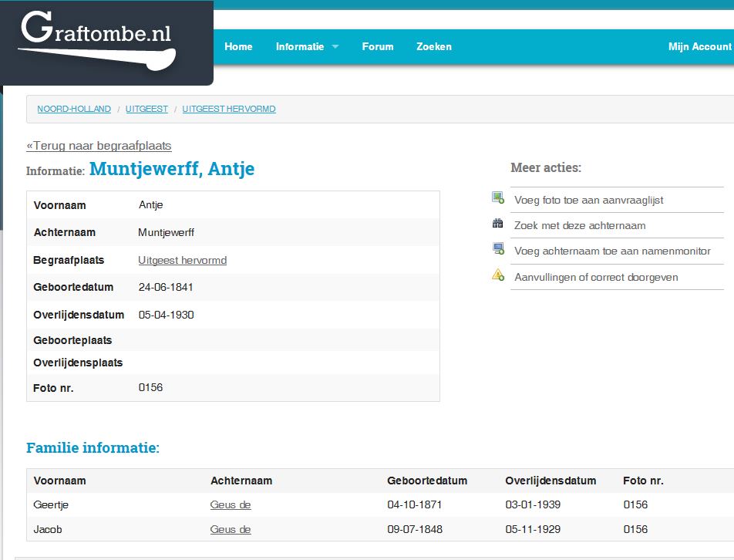The image size is (734, 560).
Task: Click the Overlijdensdatum column header in family table
Action: (x=550, y=481)
